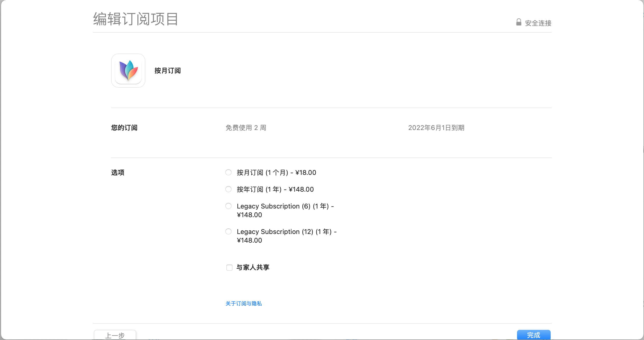Choose Legacy Subscription (12) radio button
This screenshot has width=644, height=340.
[228, 231]
